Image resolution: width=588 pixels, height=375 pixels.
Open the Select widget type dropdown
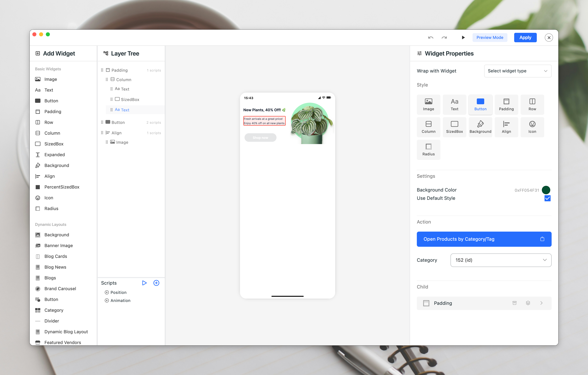pyautogui.click(x=517, y=71)
